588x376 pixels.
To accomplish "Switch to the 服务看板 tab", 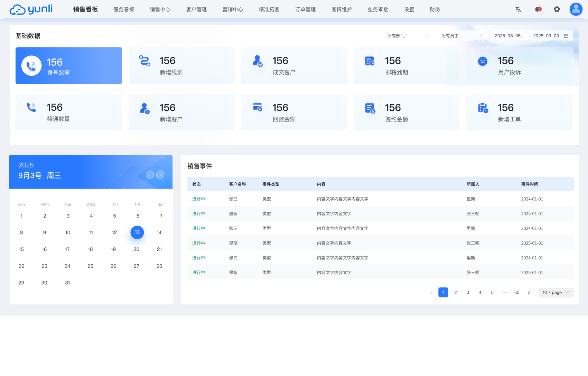I will 123,9.
